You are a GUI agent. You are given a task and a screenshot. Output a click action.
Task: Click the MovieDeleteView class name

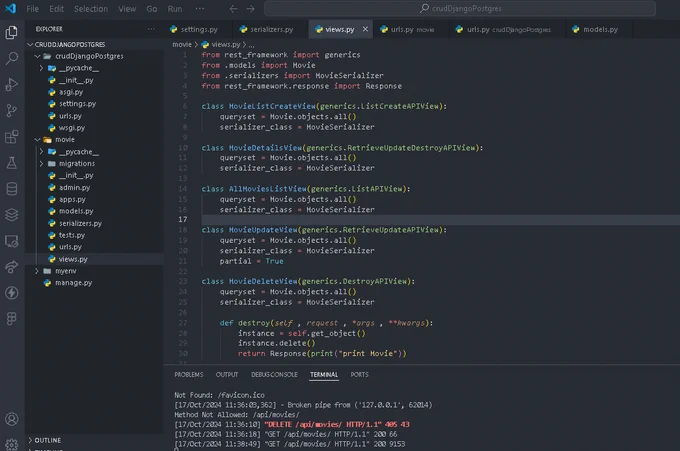[263, 281]
